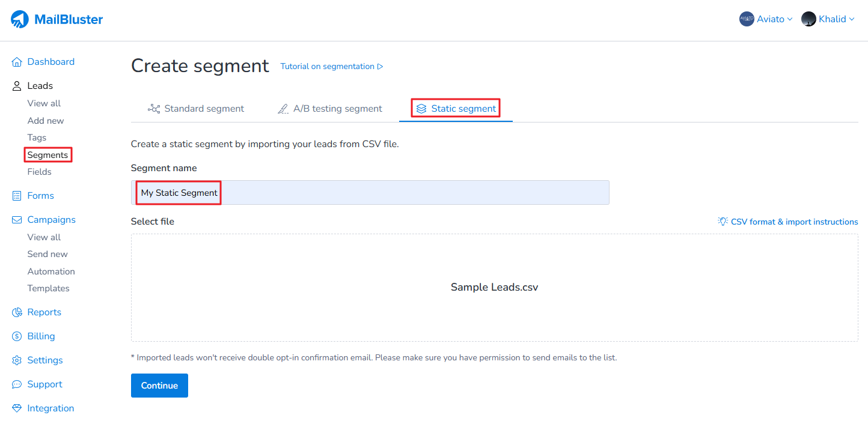Open the Aviato brand dropdown
868x439 pixels.
[x=766, y=19]
